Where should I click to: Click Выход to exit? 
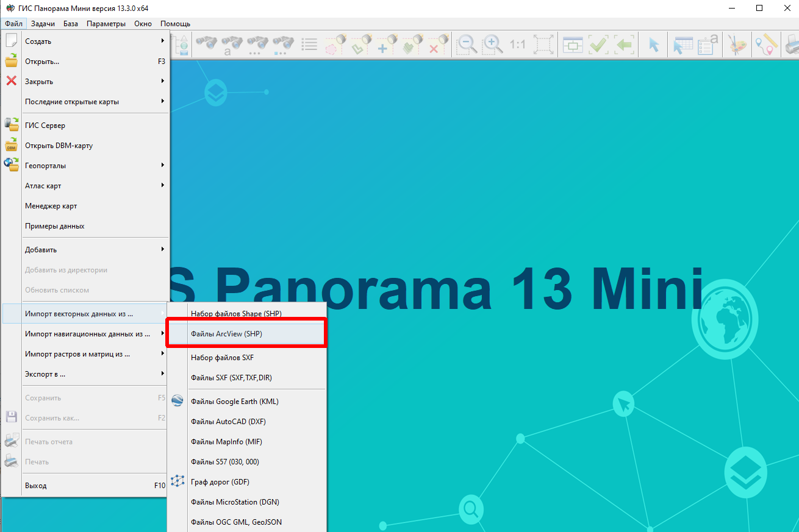tap(85, 486)
